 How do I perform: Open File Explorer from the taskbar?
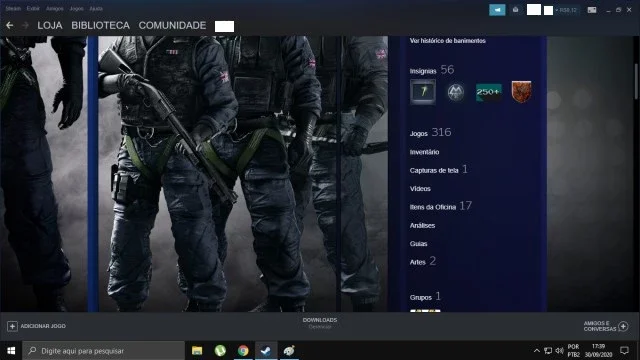point(197,351)
